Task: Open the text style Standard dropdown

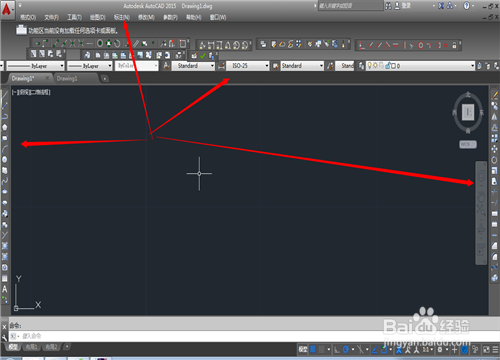Action: click(193, 66)
